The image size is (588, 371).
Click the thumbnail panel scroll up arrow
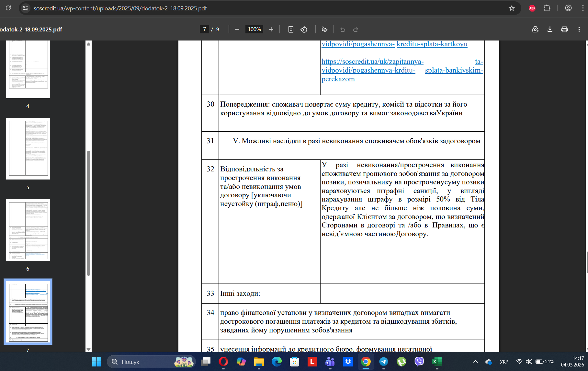[x=88, y=44]
